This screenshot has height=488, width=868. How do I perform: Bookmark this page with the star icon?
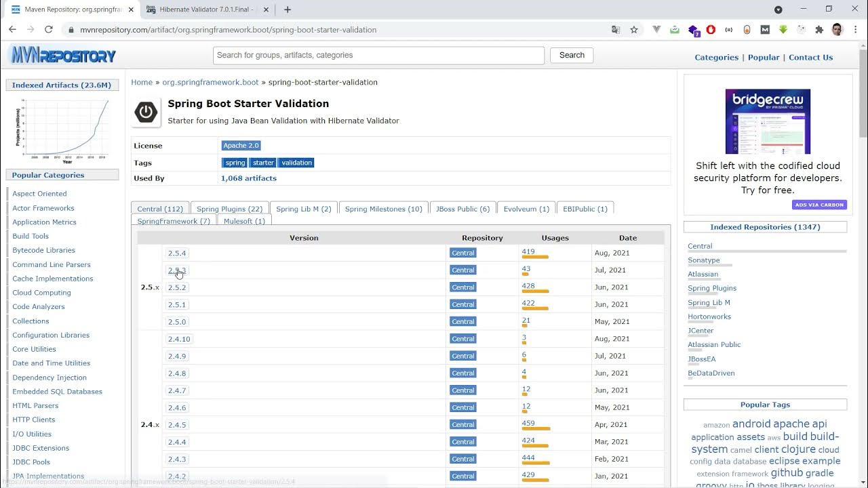pyautogui.click(x=634, y=30)
